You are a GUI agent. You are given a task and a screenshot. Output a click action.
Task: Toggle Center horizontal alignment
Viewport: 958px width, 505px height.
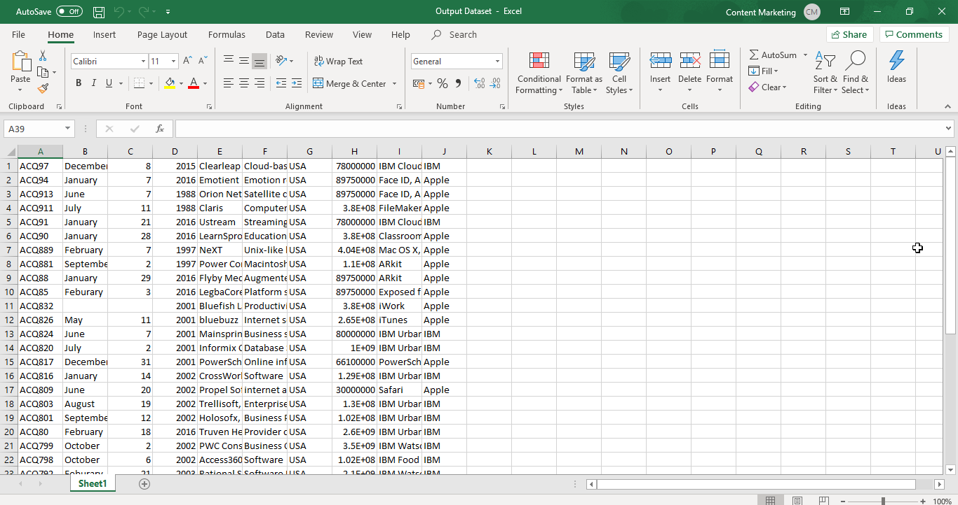[244, 83]
